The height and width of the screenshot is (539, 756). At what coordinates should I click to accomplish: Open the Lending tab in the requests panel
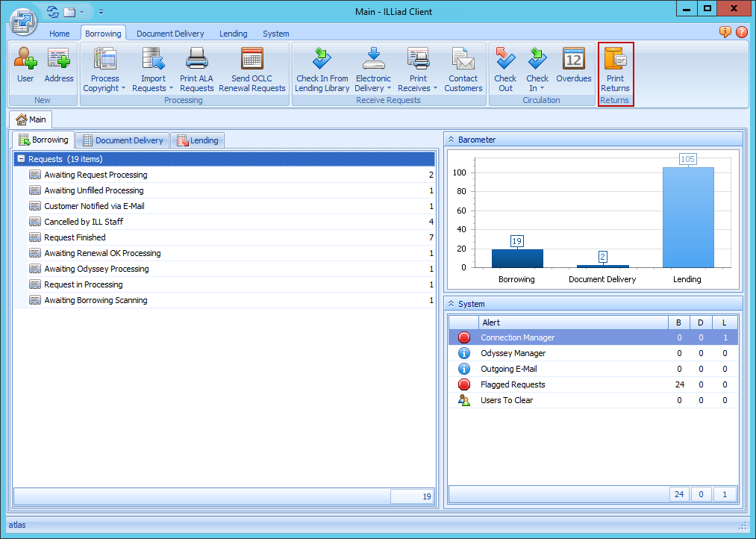tap(198, 140)
